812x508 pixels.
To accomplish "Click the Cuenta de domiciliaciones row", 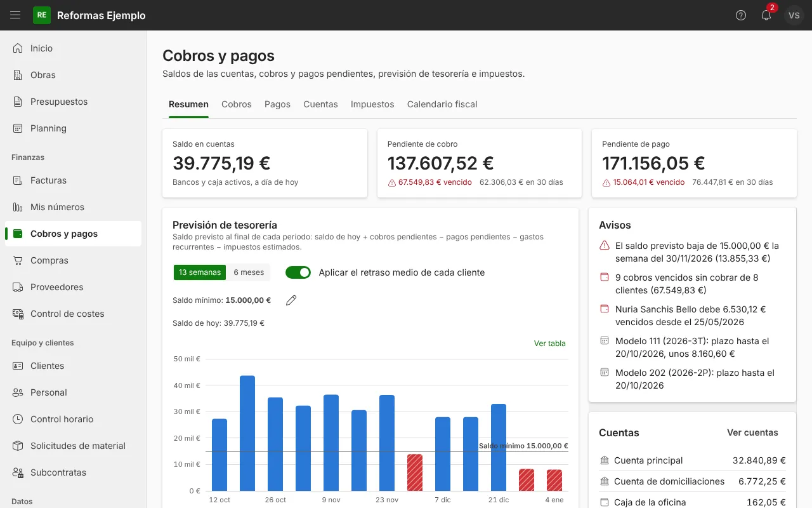I will tap(692, 481).
